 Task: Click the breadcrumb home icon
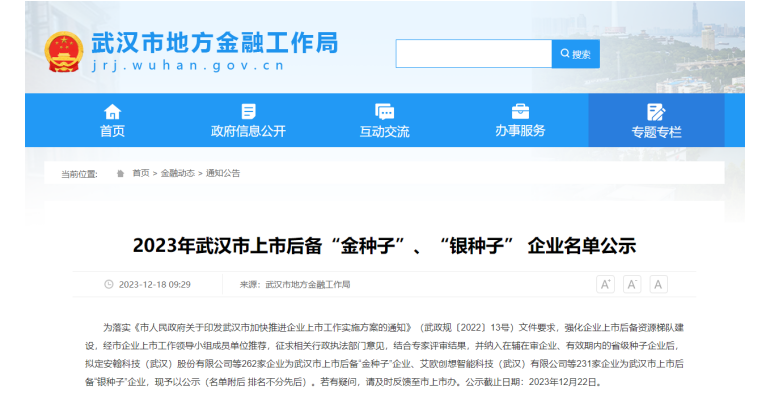tap(120, 173)
